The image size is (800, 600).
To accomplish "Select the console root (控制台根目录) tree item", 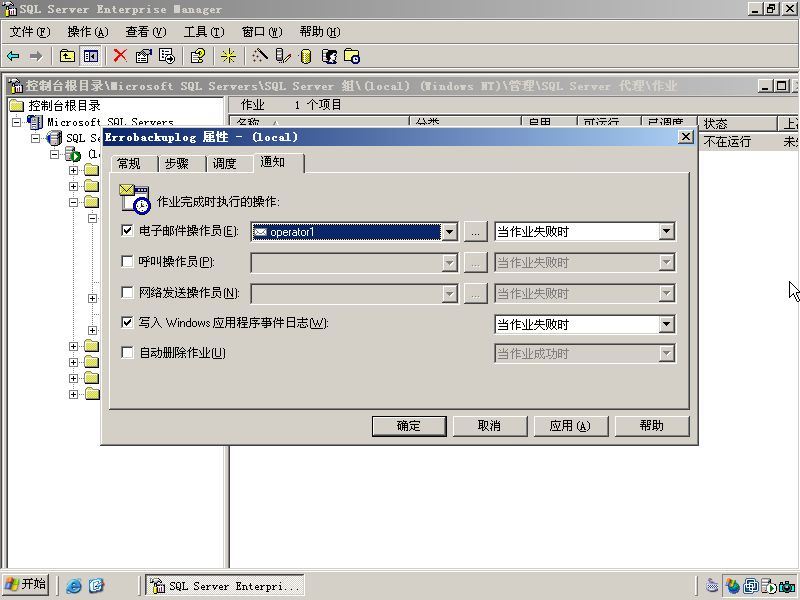I will [x=64, y=106].
